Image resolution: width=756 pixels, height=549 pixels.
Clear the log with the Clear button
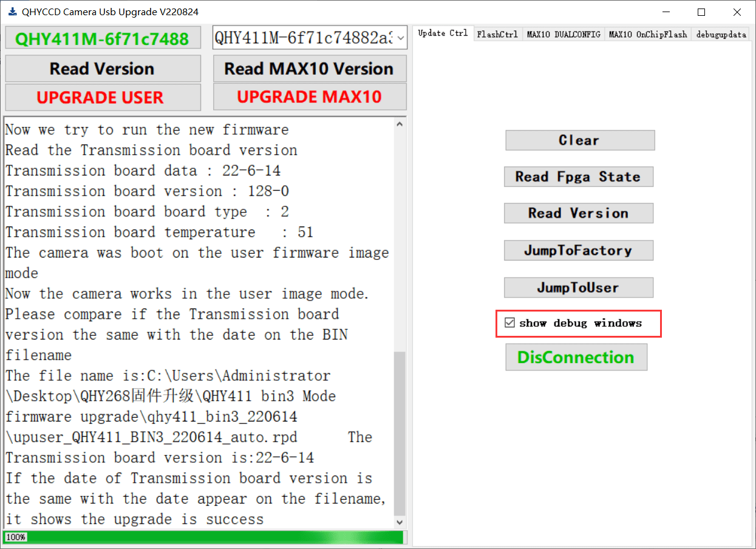[x=580, y=140]
